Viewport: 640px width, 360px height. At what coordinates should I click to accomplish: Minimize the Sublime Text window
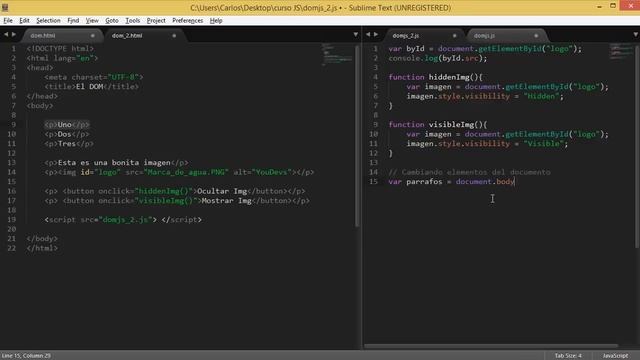pos(599,7)
